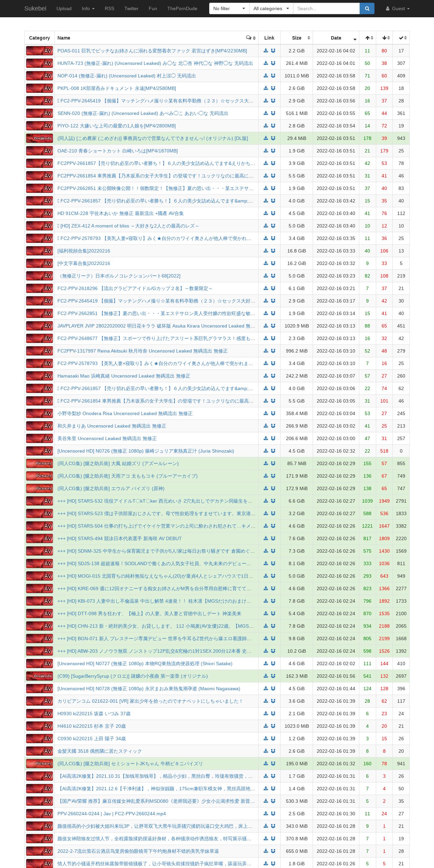Sort table by Name column header
This screenshot has height=868, width=434.
tap(156, 38)
